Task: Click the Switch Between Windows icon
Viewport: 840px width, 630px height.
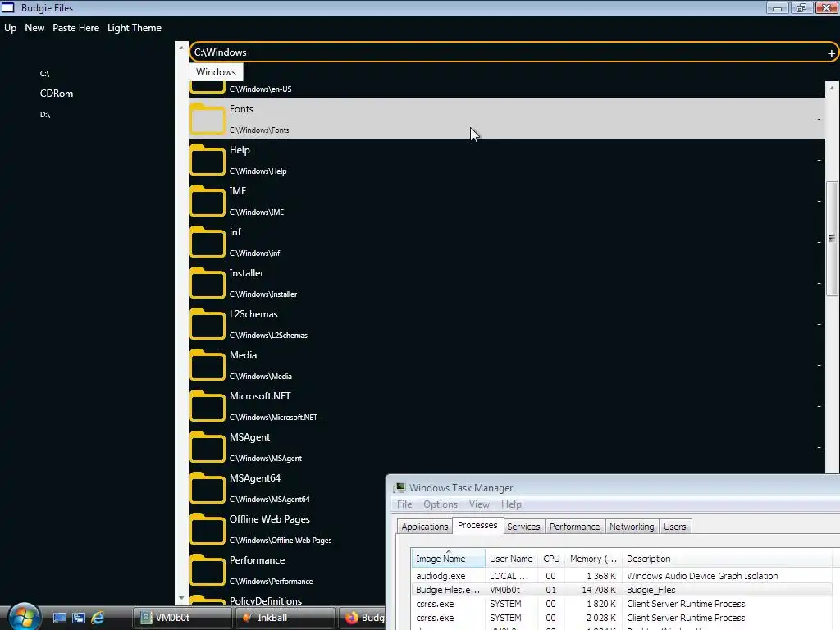Action: pos(79,618)
